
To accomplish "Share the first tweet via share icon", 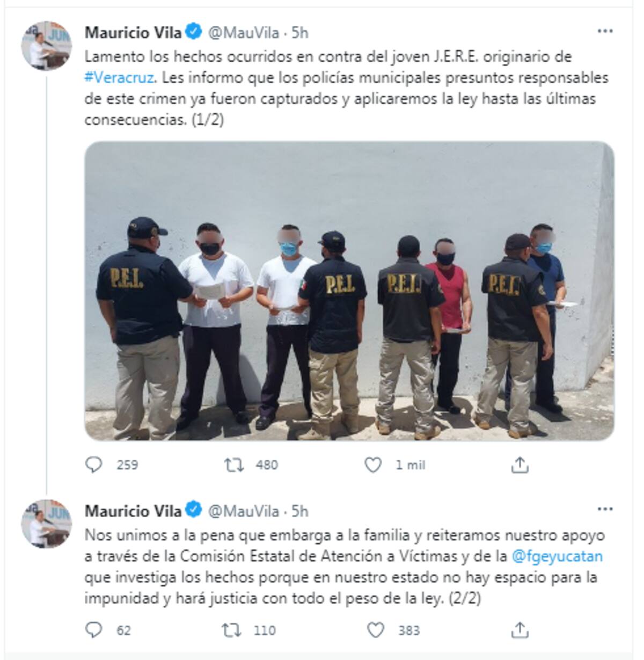I will 519,465.
